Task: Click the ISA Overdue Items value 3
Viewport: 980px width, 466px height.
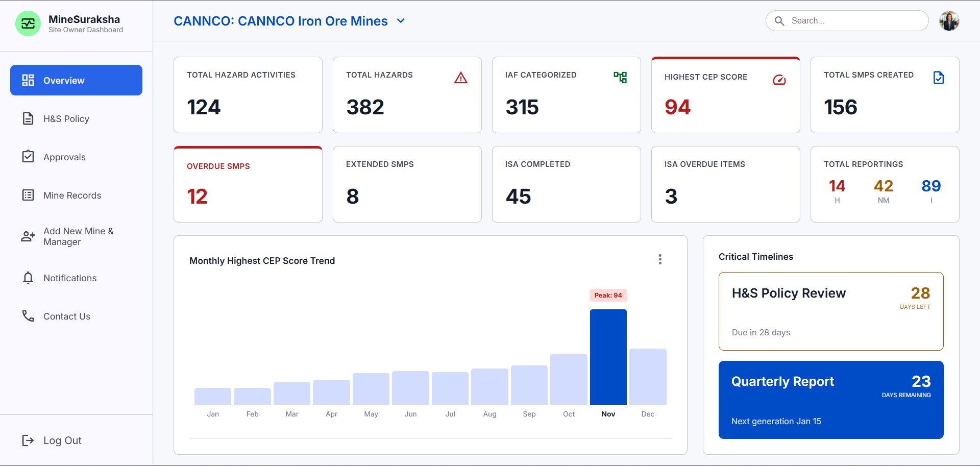Action: (x=671, y=197)
